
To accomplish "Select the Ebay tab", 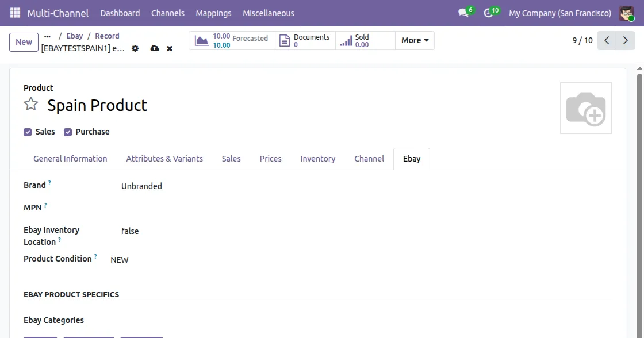I will click(x=412, y=159).
